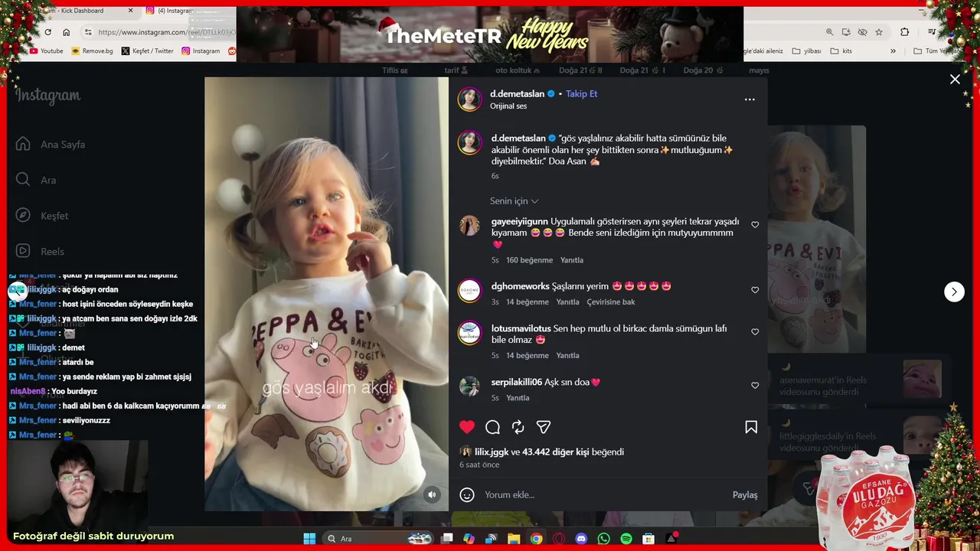This screenshot has height=551, width=980.
Task: Switch to the Kick Dashboard tab
Action: (x=80, y=11)
